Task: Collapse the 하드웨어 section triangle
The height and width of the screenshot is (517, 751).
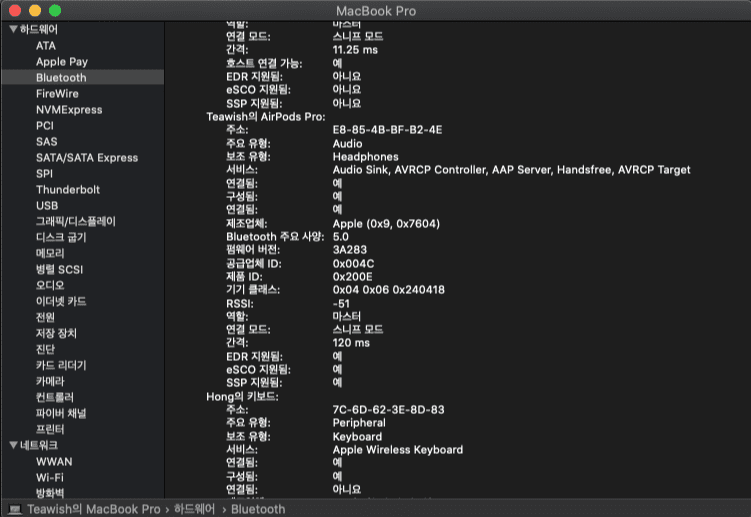Action: 13,30
